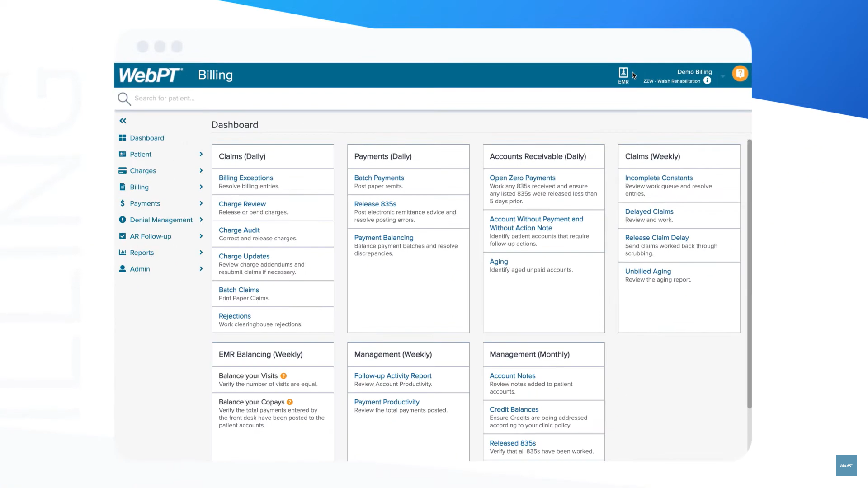The height and width of the screenshot is (488, 868).
Task: Click the clinic info icon
Action: (708, 80)
